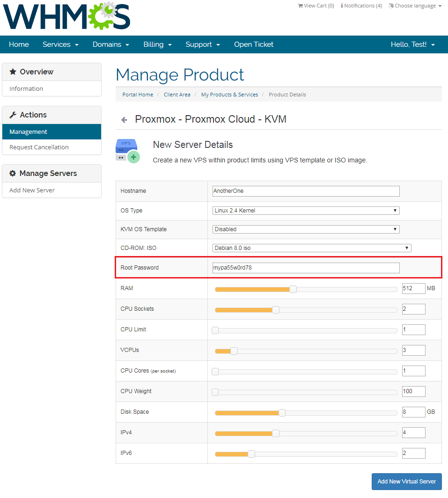
Task: Click the CPU Limit value box
Action: [413, 330]
